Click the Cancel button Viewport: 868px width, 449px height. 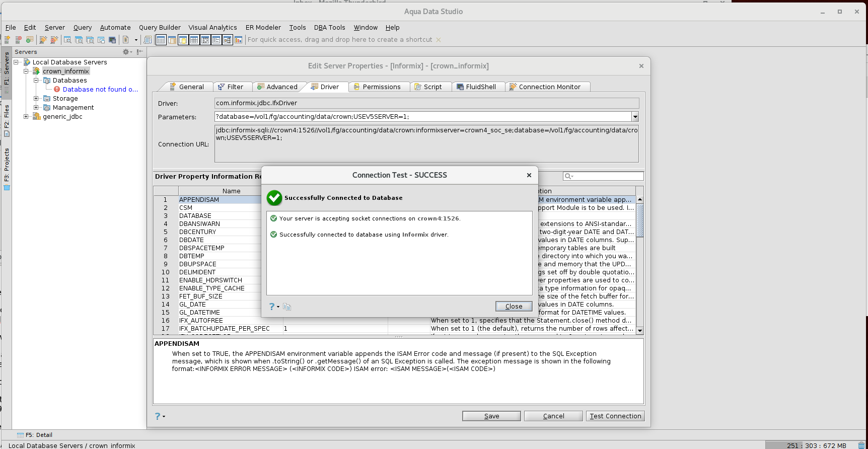click(553, 416)
